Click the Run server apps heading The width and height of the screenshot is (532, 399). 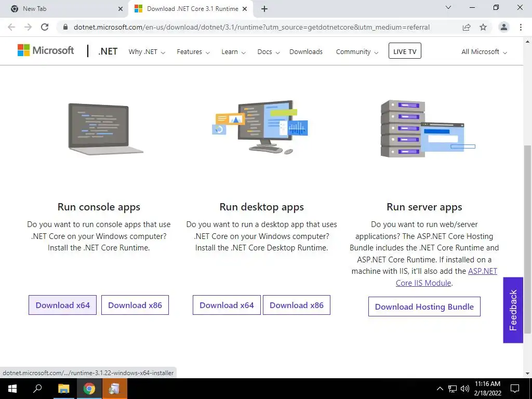click(424, 207)
